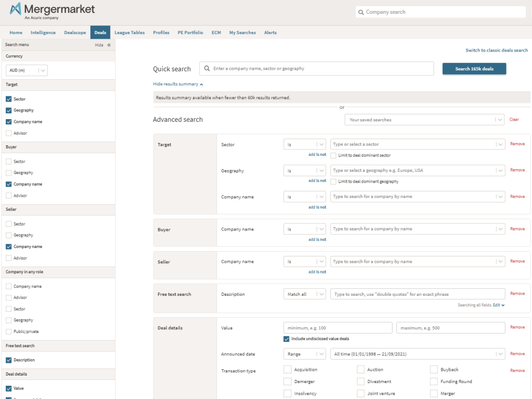Tick Limit to deal dominant sector

[334, 155]
